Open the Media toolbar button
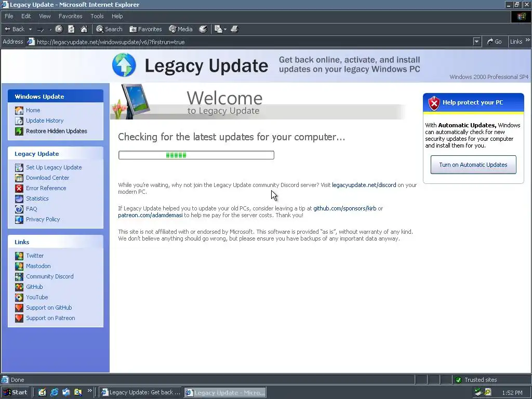This screenshot has width=532, height=399. 181,29
